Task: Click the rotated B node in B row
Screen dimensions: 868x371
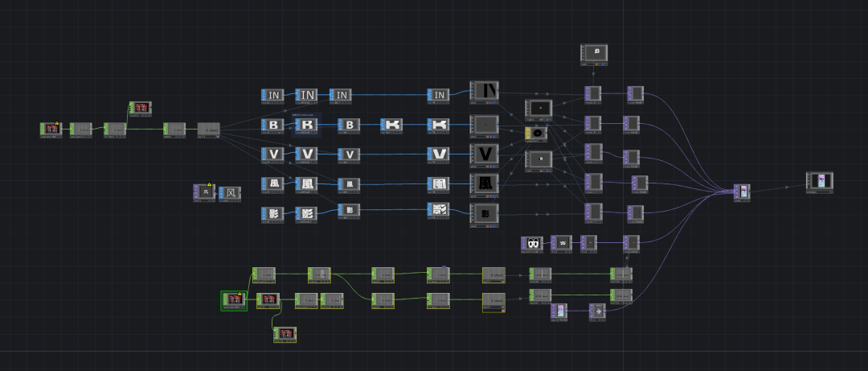Action: point(391,125)
